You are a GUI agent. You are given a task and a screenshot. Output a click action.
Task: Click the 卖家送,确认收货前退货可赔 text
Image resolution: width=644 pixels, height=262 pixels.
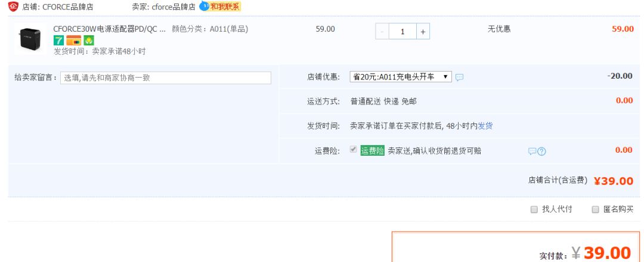point(435,151)
